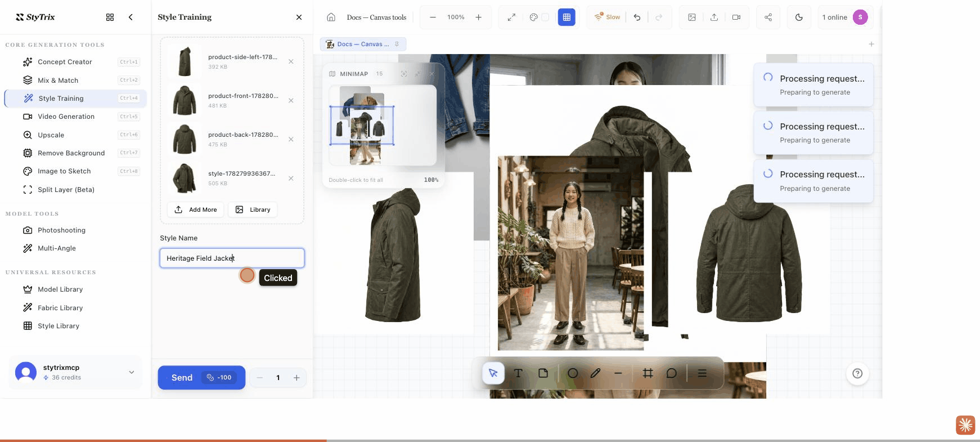Open the Style Library

tap(75, 326)
